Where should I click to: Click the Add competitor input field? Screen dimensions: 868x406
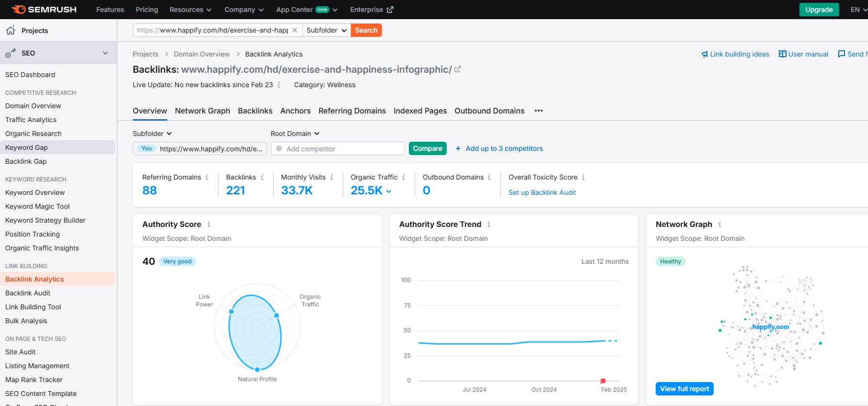338,148
